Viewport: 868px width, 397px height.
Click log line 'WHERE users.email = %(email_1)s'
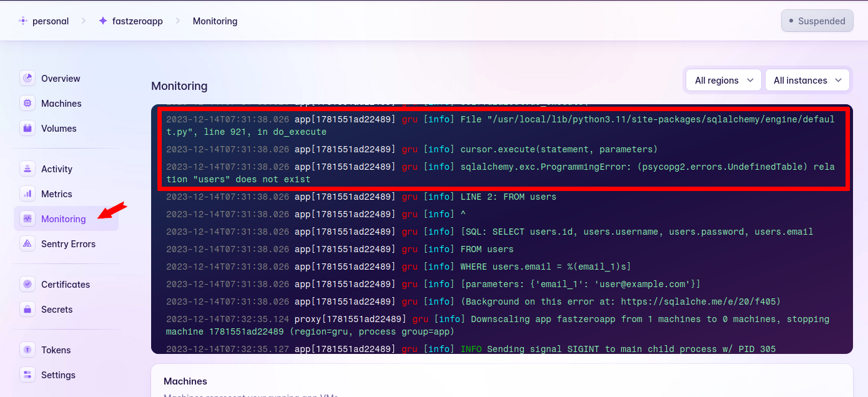(x=398, y=267)
